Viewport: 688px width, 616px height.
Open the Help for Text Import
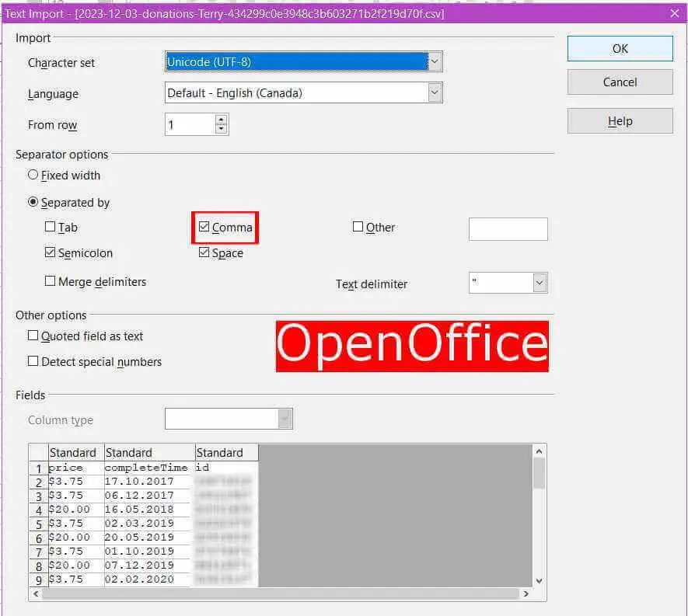click(x=620, y=121)
